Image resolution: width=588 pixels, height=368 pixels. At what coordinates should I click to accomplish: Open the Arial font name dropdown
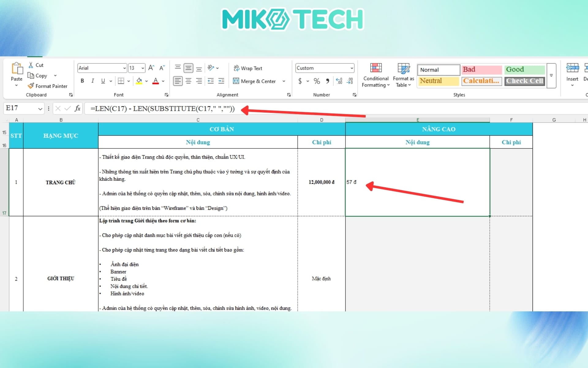124,68
